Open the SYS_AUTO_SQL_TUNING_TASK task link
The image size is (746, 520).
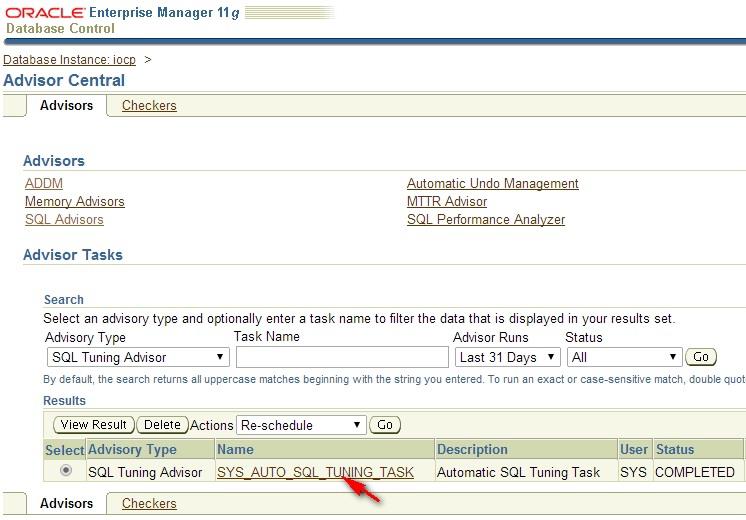(x=315, y=472)
